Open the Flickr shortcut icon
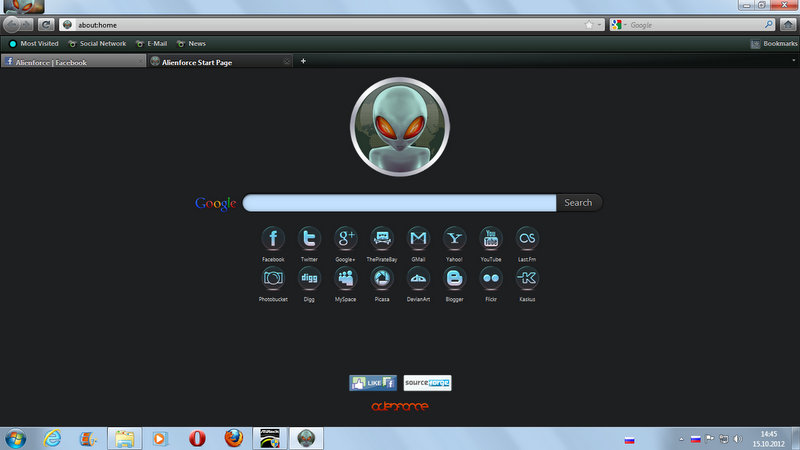The width and height of the screenshot is (800, 450). point(491,279)
